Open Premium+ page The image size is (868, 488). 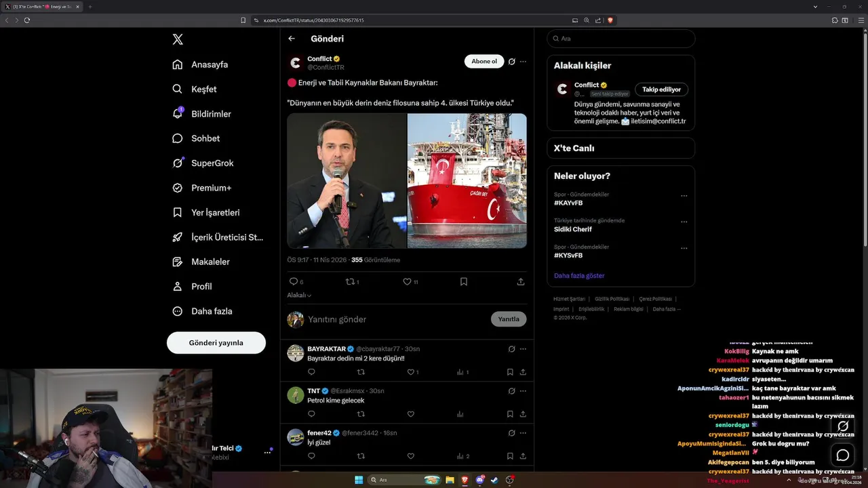201,188
